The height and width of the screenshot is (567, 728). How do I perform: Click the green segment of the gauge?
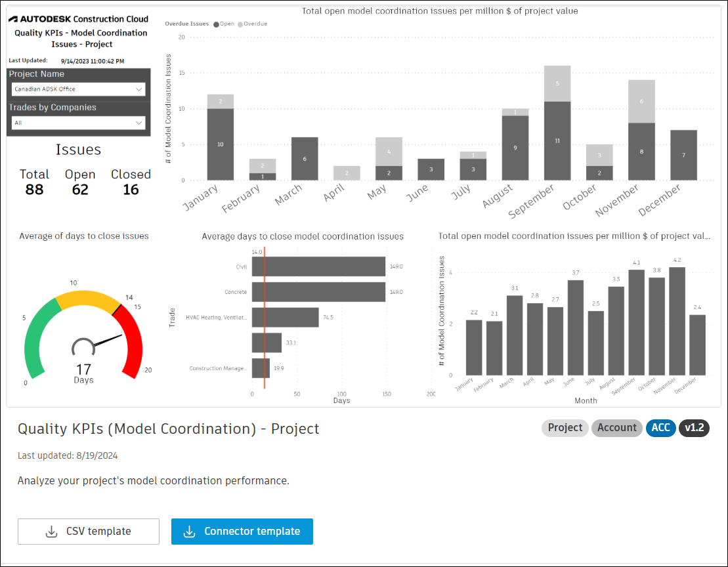[36, 336]
